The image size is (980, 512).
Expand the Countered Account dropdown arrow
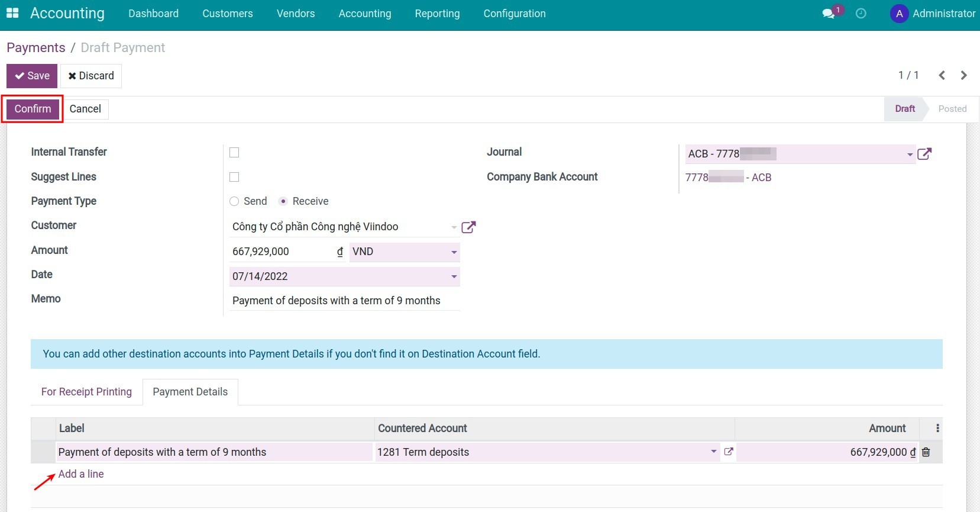[714, 452]
